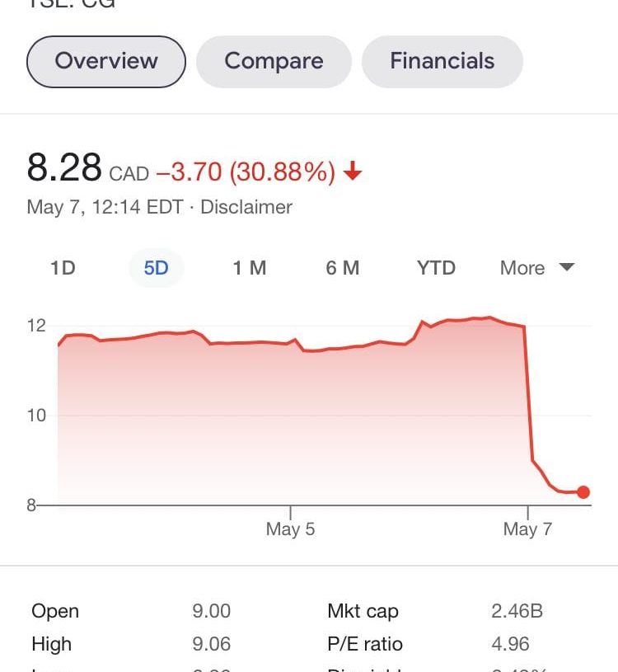Expand the More range dropdown
The width and height of the screenshot is (618, 672).
pos(537,268)
